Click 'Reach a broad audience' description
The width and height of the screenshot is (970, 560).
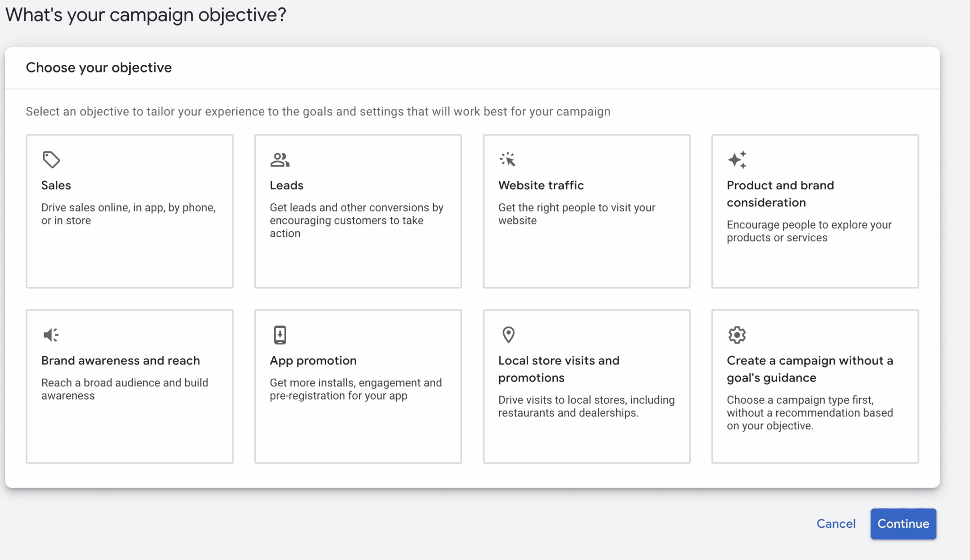(125, 389)
